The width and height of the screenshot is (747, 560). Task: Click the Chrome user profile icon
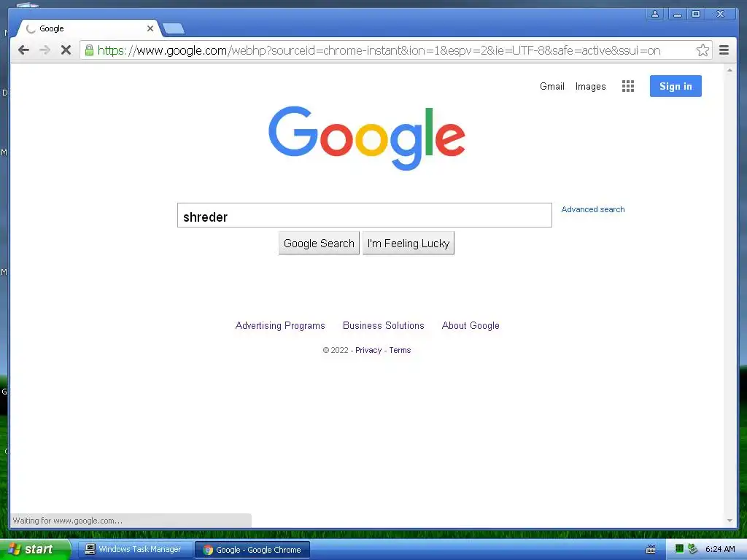coord(655,15)
